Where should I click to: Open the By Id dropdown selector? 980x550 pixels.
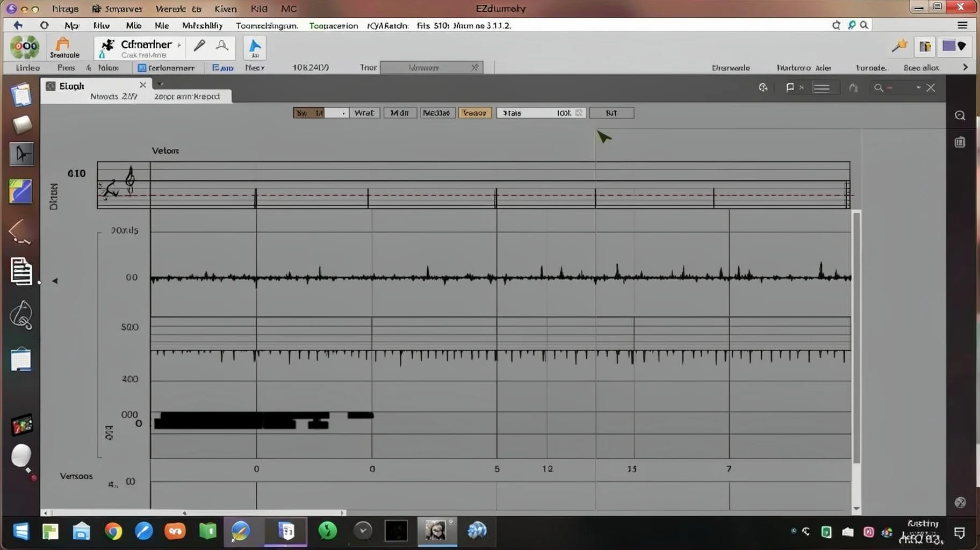[x=321, y=113]
